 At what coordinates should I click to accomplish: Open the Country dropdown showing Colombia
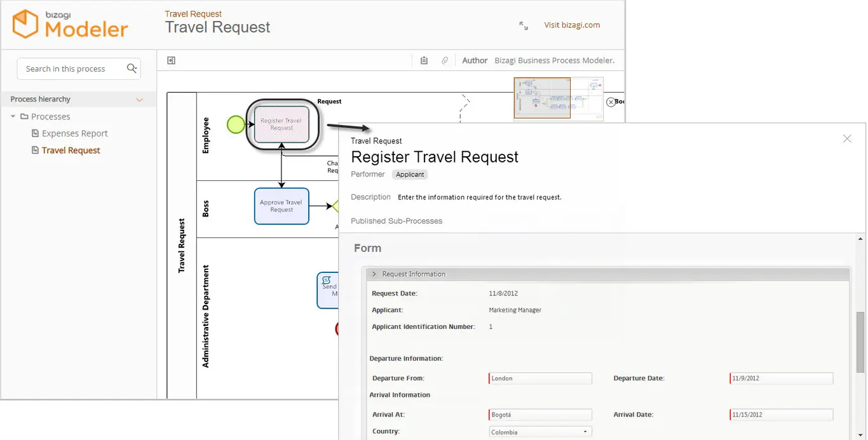point(540,432)
